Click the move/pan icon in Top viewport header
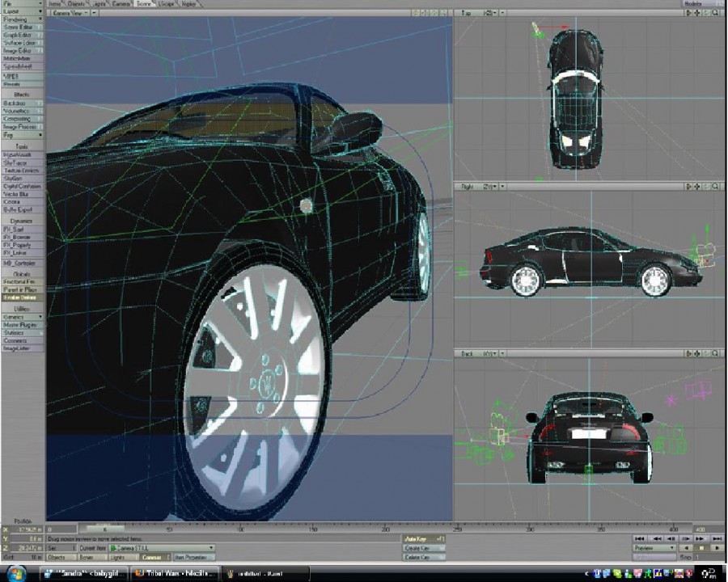728x582 pixels. pos(698,13)
